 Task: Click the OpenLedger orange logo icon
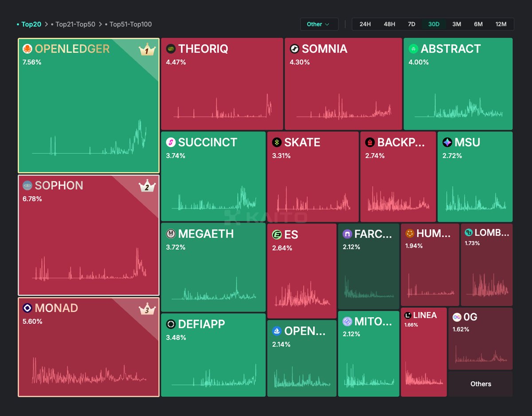(27, 49)
